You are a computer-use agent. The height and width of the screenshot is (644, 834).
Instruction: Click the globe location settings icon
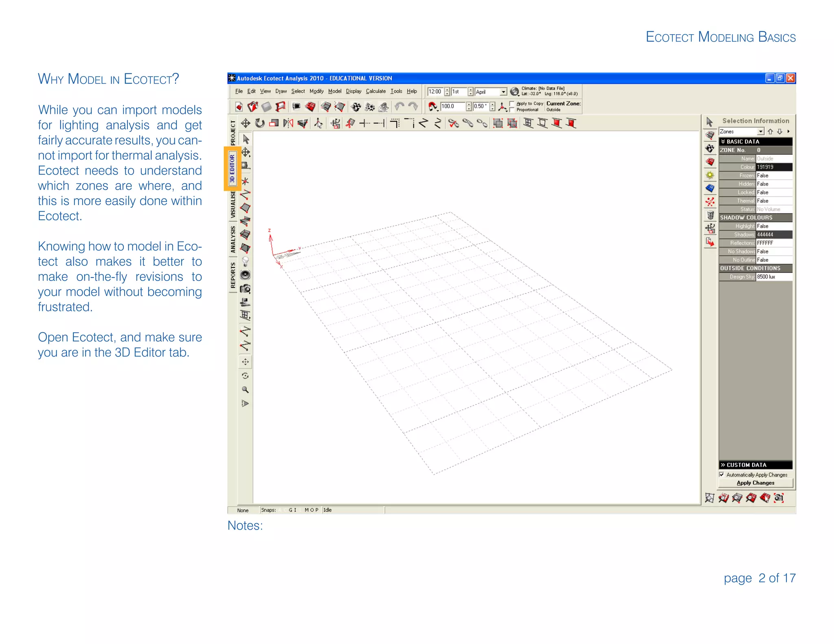pyautogui.click(x=514, y=92)
